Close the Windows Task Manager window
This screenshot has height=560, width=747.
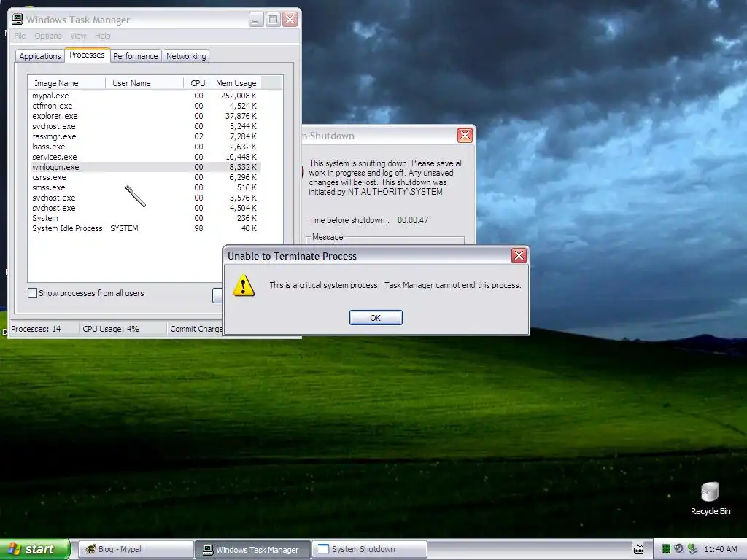pyautogui.click(x=290, y=20)
